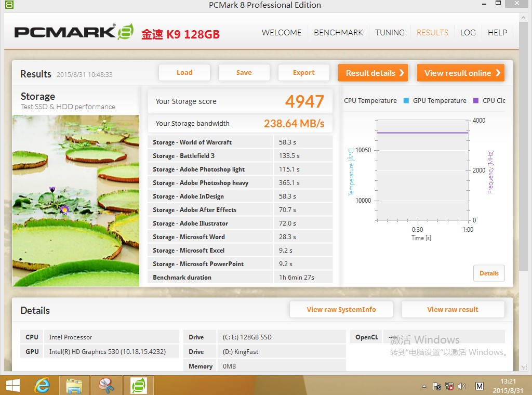Open Result details
532x395 pixels.
click(x=373, y=73)
